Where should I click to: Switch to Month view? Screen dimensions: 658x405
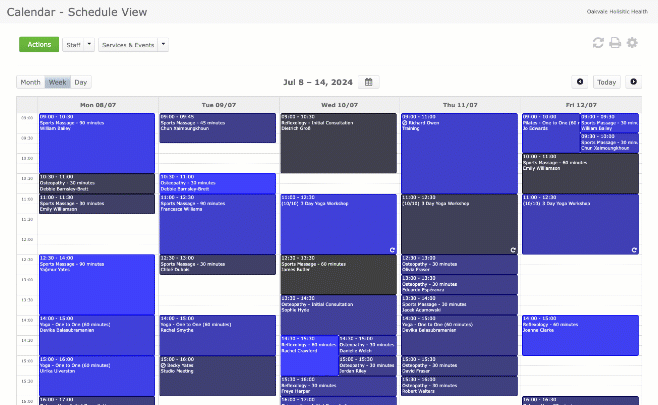coord(31,82)
